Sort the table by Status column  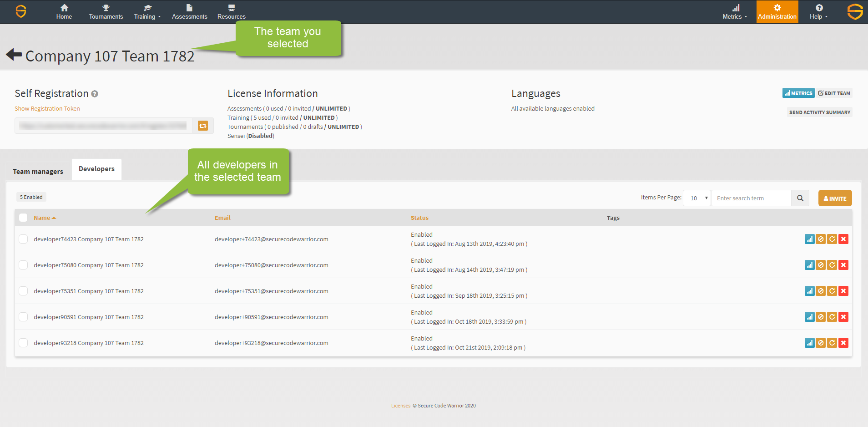[x=419, y=218]
